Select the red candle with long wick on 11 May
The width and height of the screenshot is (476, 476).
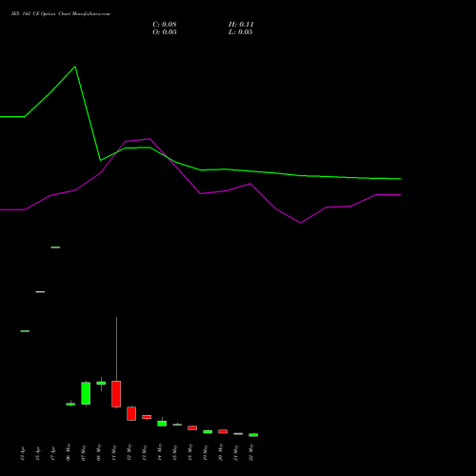(116, 394)
